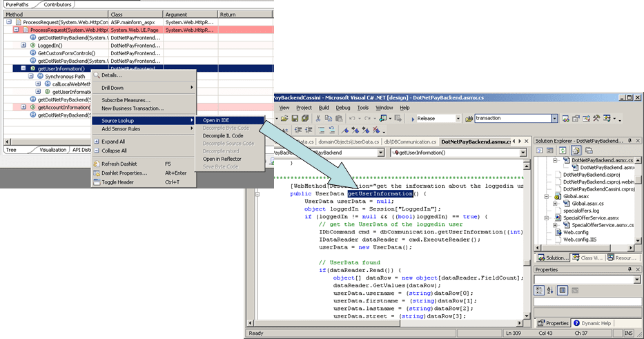The width and height of the screenshot is (644, 339).
Task: Click the Argument column header
Action: [x=190, y=14]
